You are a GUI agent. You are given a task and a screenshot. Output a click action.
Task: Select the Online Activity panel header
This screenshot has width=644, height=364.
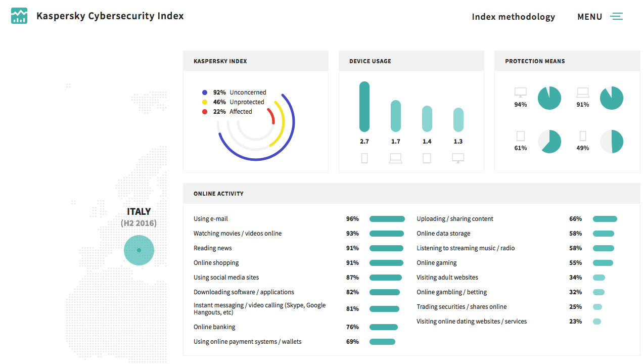click(x=411, y=194)
